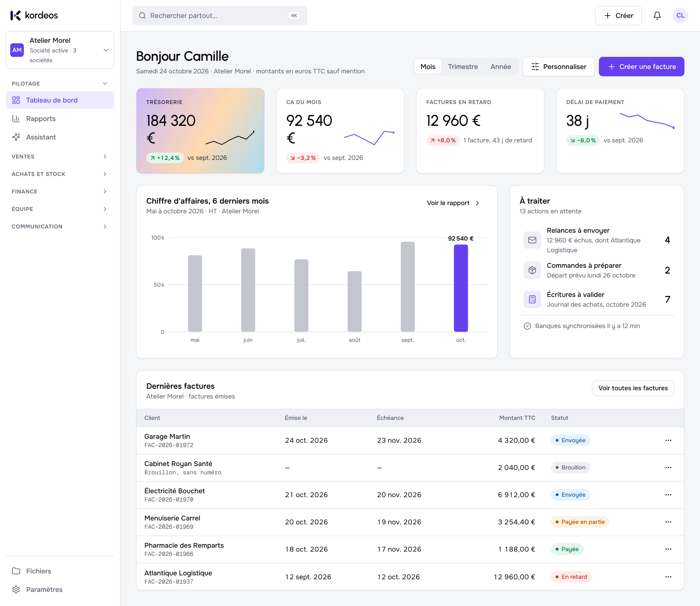This screenshot has height=606, width=700.
Task: Open row actions for Atlantique Logistique
Action: pos(668,577)
